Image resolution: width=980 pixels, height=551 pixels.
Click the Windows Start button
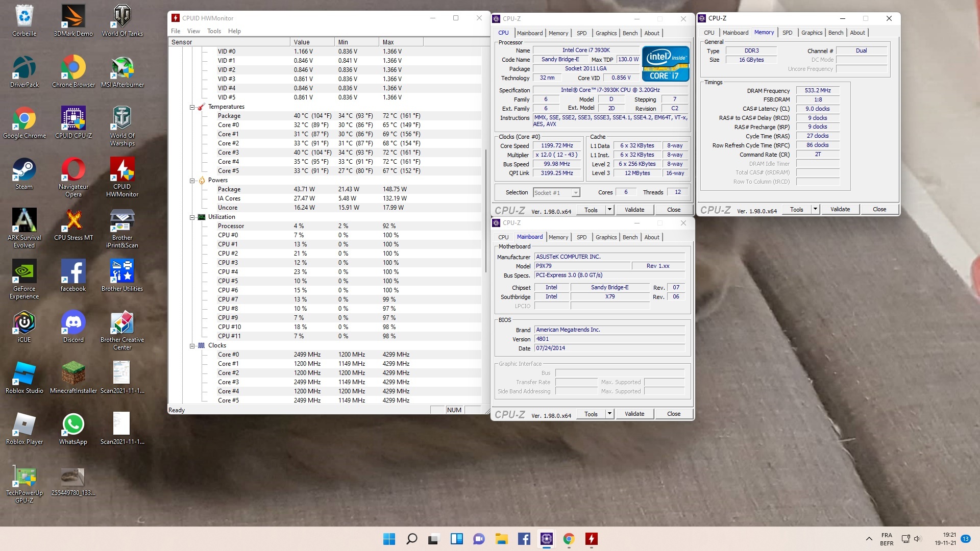pyautogui.click(x=389, y=539)
